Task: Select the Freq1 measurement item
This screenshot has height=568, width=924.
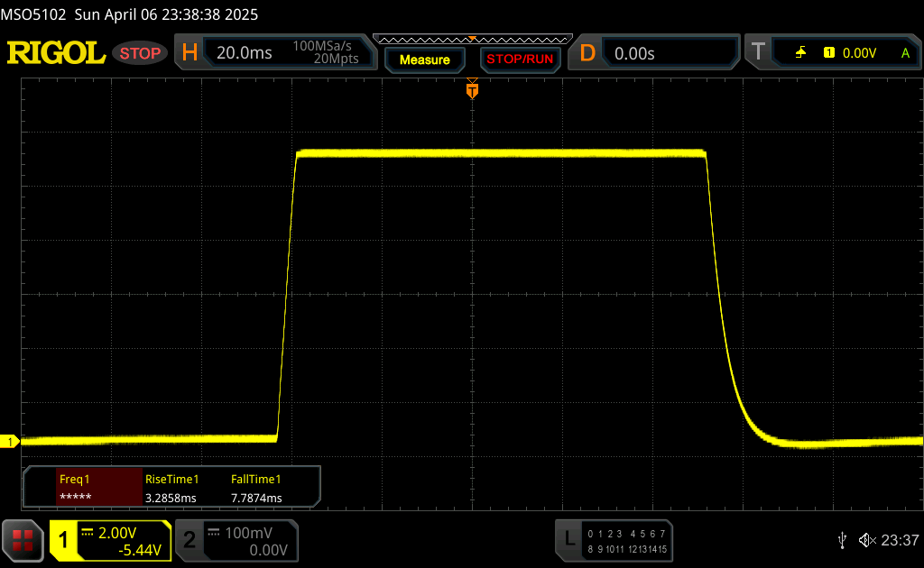Action: point(99,488)
